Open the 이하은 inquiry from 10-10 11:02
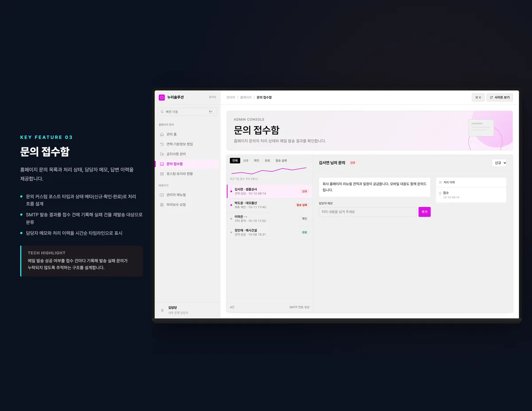532x411 pixels. pos(270,218)
